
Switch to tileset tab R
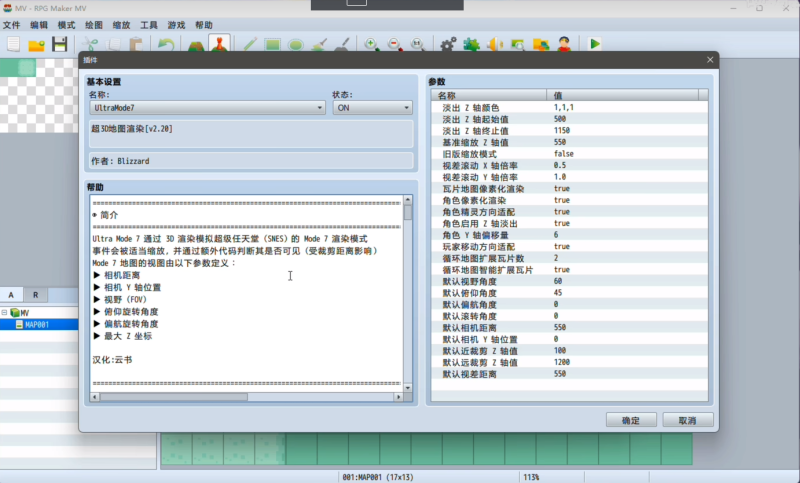(x=35, y=295)
